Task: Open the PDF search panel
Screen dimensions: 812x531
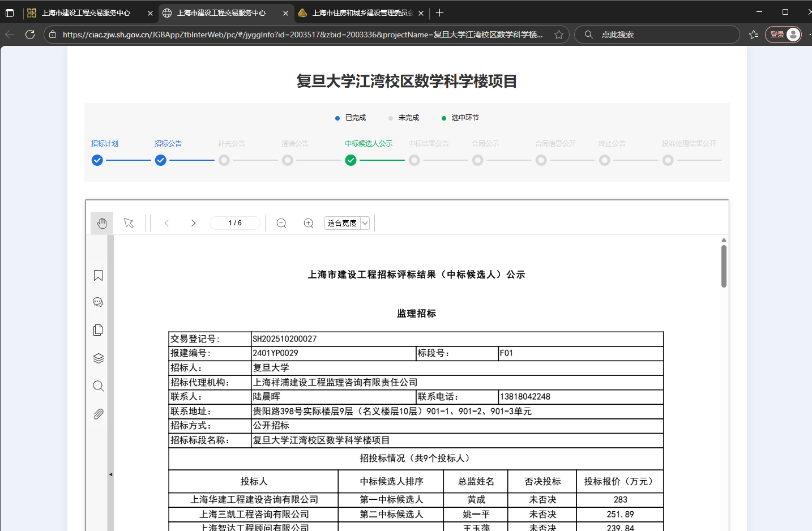Action: 98,386
